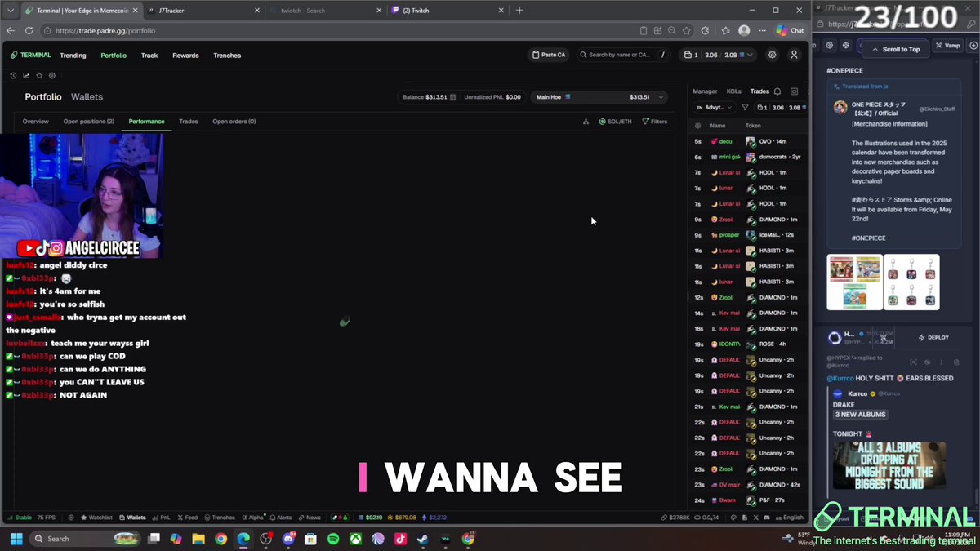
Task: Switch to the Open positions (2) tab
Action: pyautogui.click(x=89, y=122)
